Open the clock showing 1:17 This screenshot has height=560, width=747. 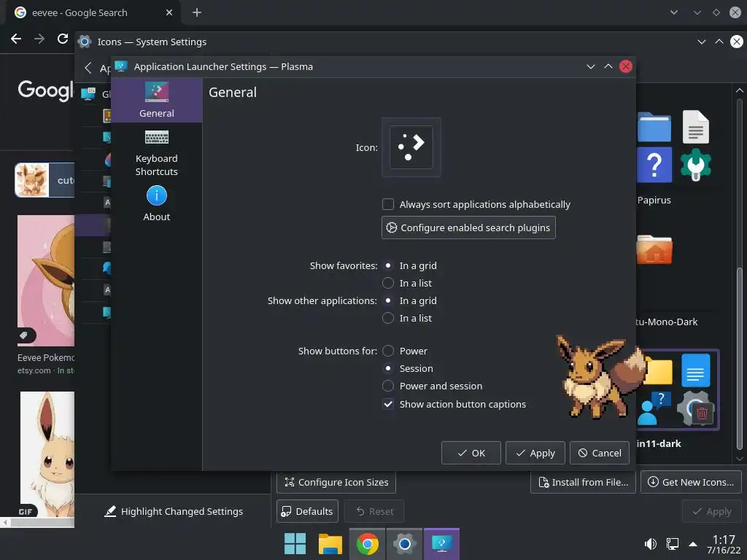(724, 544)
